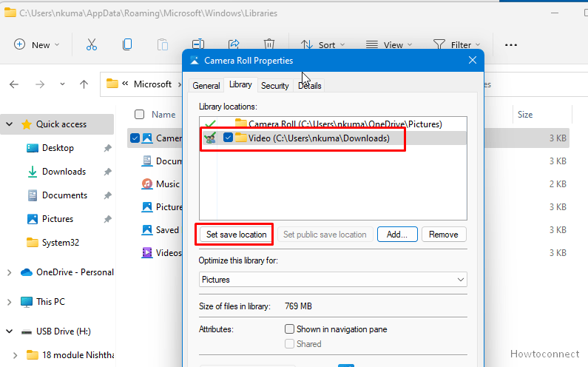Click Set save location button
The width and height of the screenshot is (588, 367).
(236, 235)
